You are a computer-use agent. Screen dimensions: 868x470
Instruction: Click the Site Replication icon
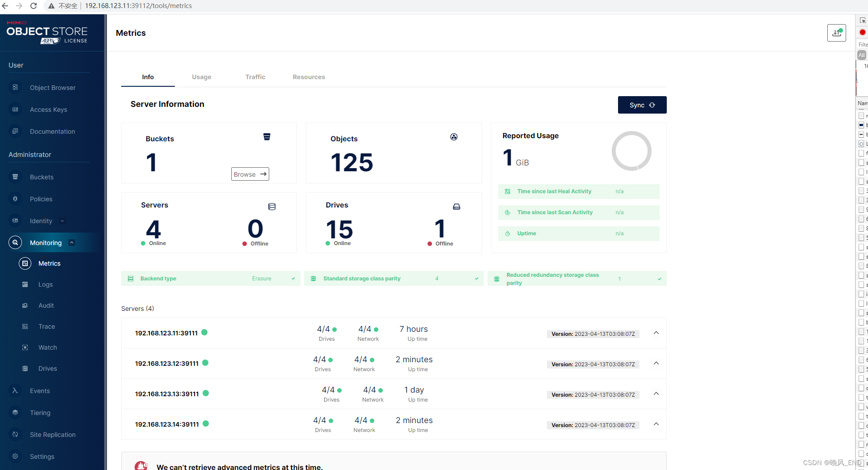(15, 434)
